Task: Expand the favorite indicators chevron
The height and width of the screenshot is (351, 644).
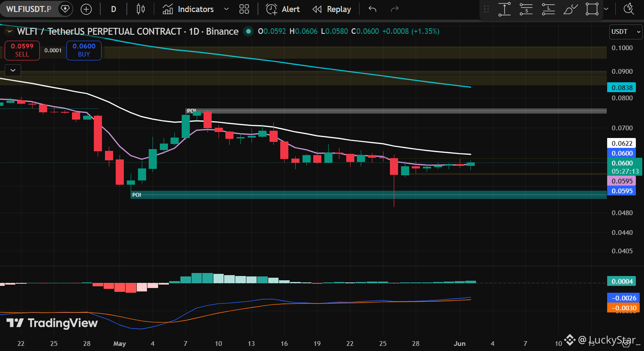Action: 227,9
